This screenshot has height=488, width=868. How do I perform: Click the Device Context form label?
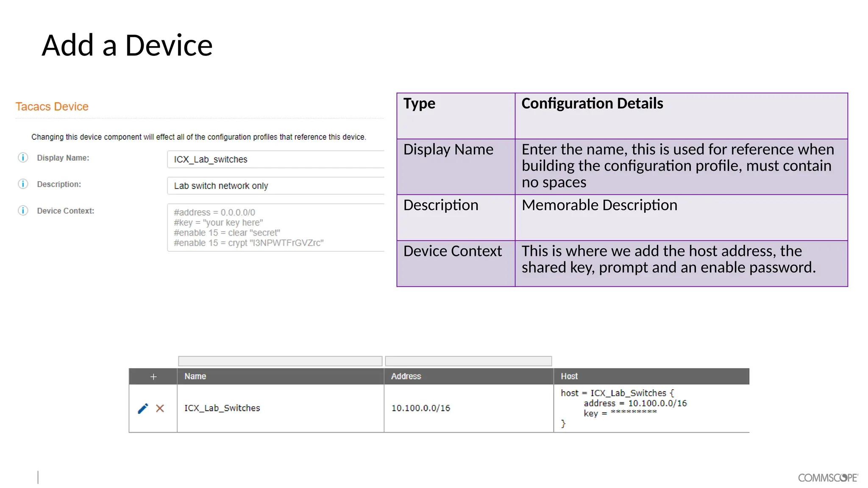click(x=66, y=211)
